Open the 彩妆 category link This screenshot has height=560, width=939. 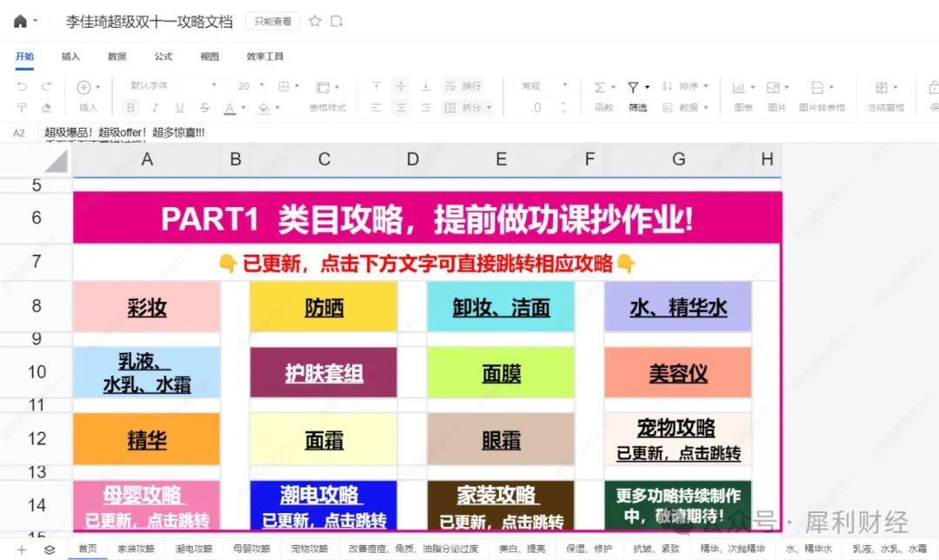[147, 308]
